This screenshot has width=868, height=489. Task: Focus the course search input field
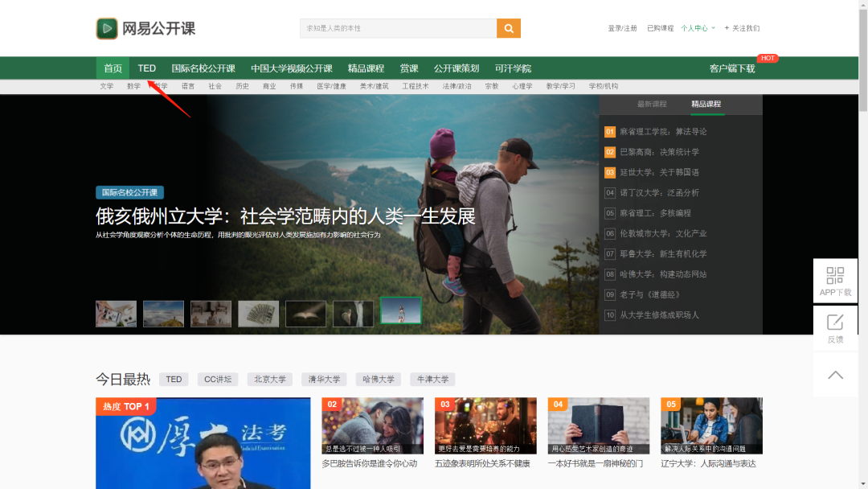[399, 28]
